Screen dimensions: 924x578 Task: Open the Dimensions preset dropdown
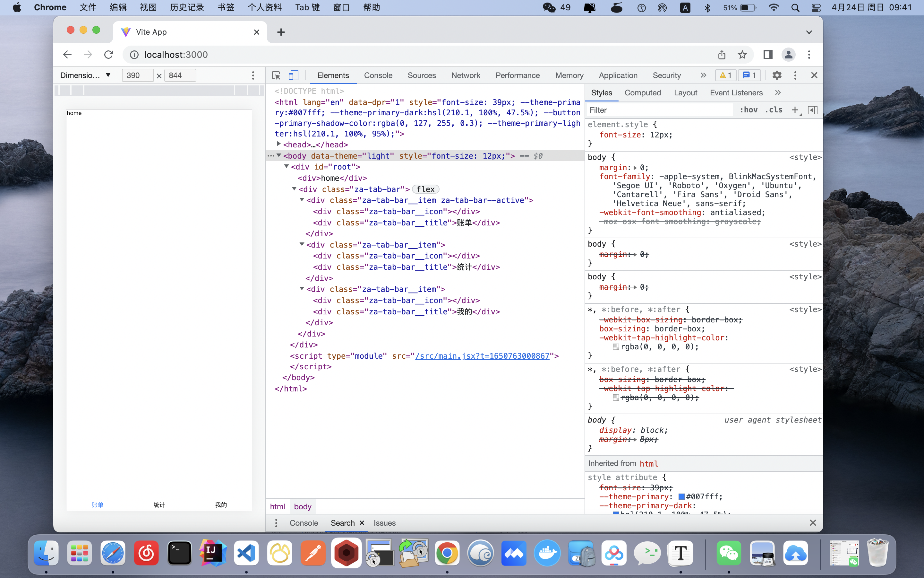pyautogui.click(x=86, y=75)
